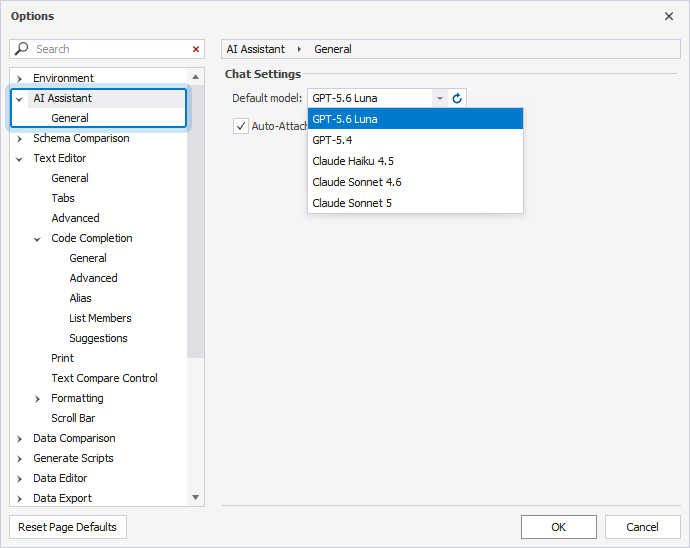The height and width of the screenshot is (548, 690).
Task: Expand the Generate Scripts node
Action: (x=19, y=459)
